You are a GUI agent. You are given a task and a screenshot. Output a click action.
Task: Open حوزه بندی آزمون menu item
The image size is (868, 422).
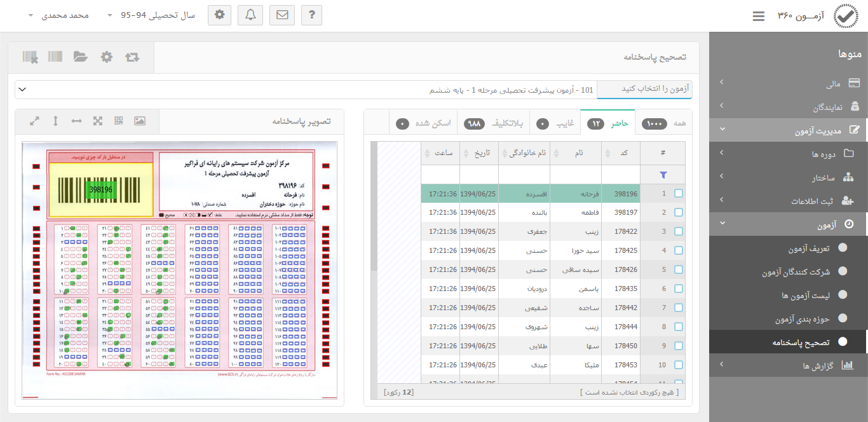point(789,318)
